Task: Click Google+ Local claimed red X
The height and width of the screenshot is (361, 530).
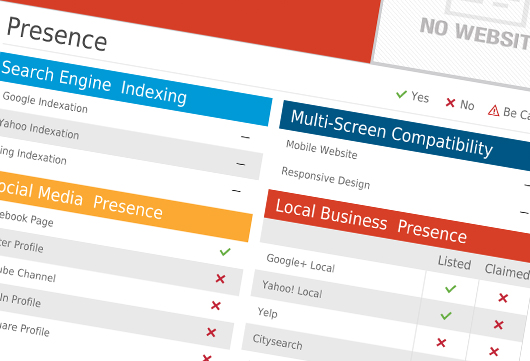Action: pos(503,298)
